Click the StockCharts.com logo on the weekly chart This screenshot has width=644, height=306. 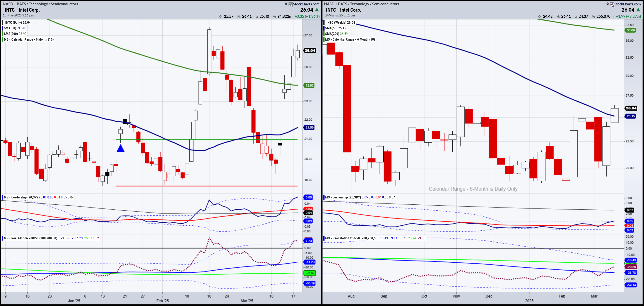tap(625, 4)
